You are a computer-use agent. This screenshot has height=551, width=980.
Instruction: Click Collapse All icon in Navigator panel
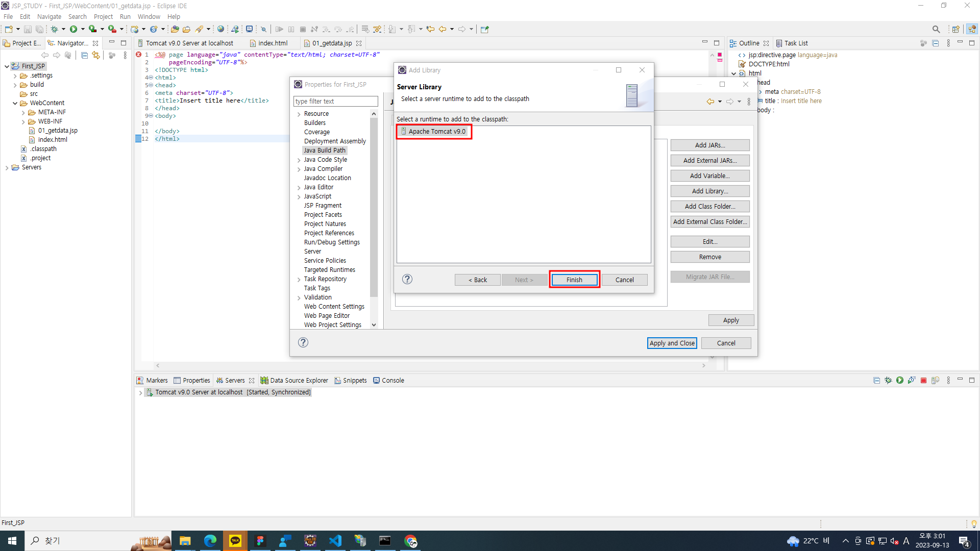pyautogui.click(x=85, y=55)
